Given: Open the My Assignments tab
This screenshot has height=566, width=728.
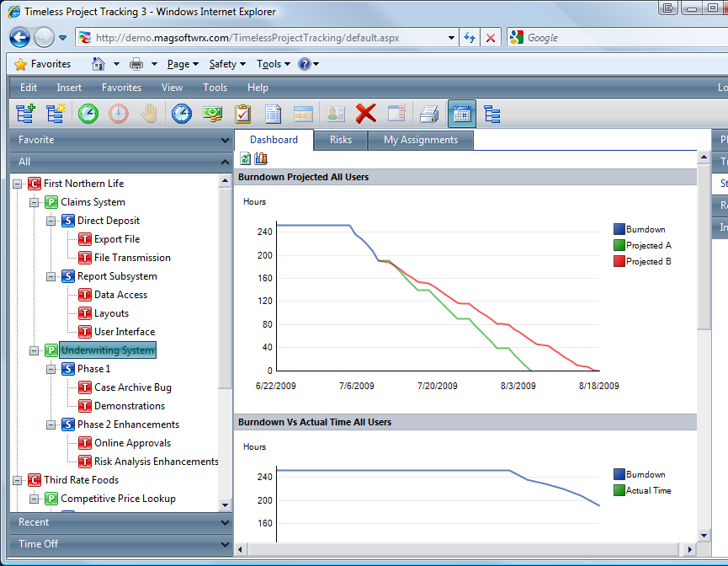Looking at the screenshot, I should 421,140.
